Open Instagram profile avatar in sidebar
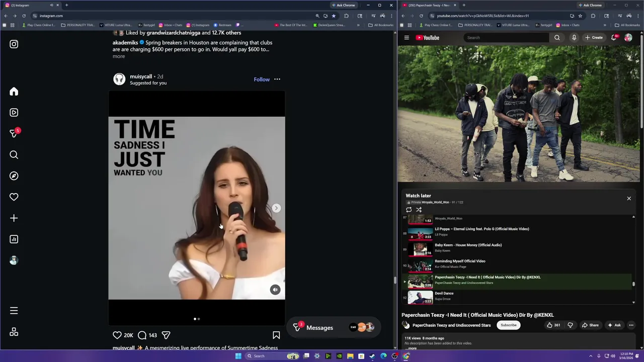The image size is (644, 362). tap(14, 260)
